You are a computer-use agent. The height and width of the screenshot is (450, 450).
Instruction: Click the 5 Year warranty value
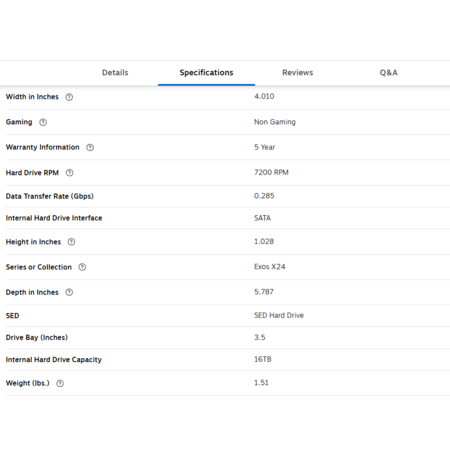point(265,147)
